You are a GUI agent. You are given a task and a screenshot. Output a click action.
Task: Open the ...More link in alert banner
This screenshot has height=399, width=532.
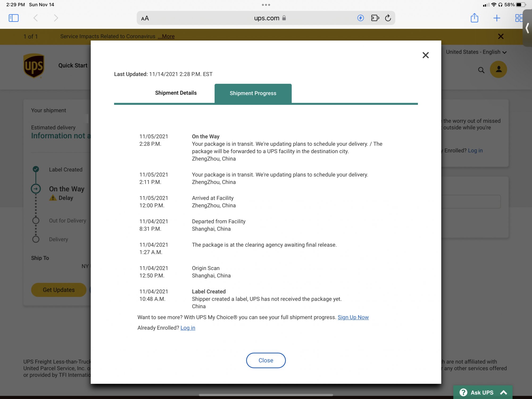pyautogui.click(x=166, y=36)
